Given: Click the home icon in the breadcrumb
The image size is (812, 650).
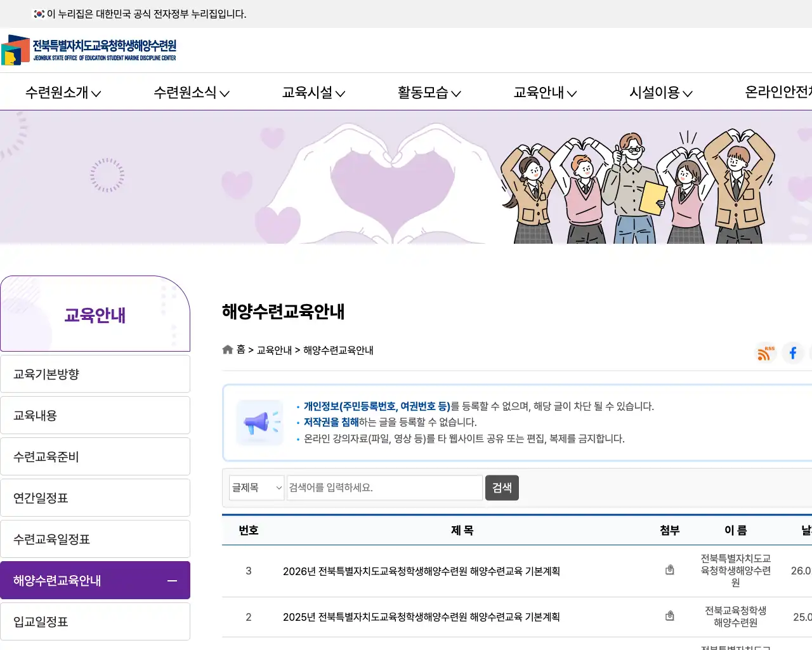Looking at the screenshot, I should 227,349.
